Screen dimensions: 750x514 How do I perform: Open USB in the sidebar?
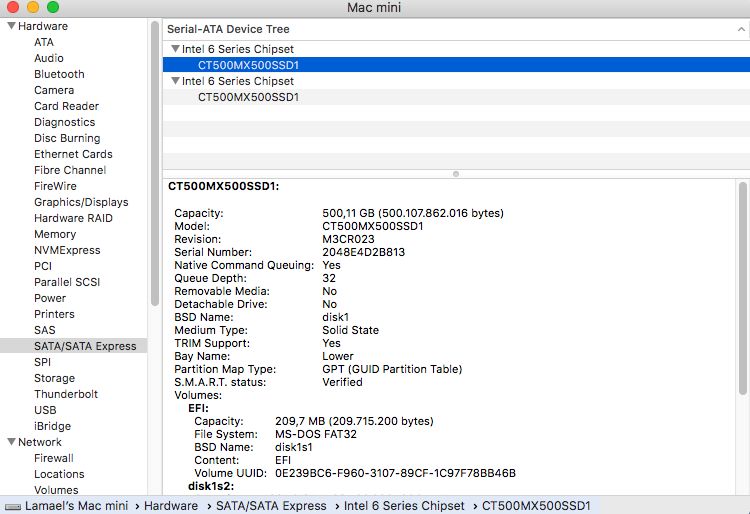coord(45,410)
